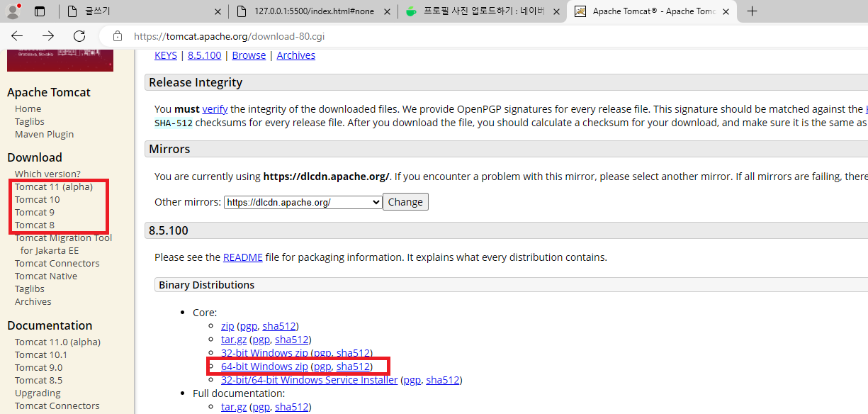The height and width of the screenshot is (414, 868).
Task: Open sha512 for Windows Service Installer
Action: click(x=443, y=380)
